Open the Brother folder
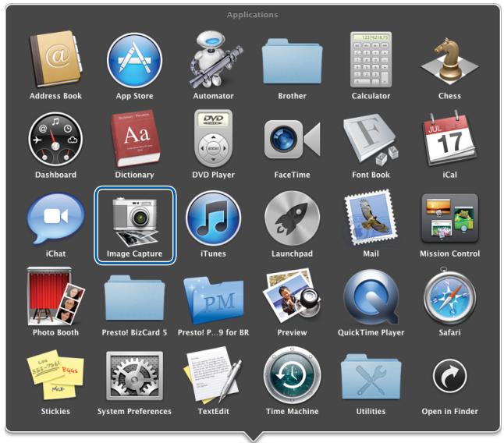This screenshot has width=504, height=443. click(x=292, y=62)
